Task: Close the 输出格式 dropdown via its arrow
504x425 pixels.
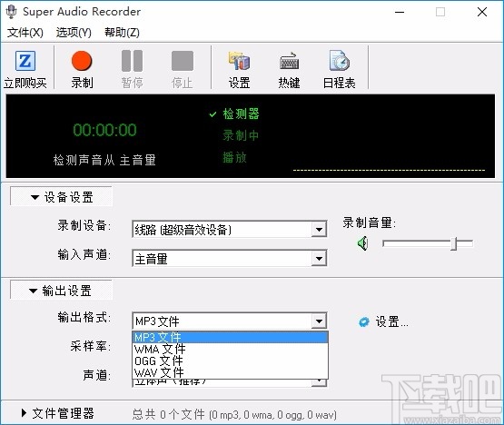Action: (x=319, y=321)
